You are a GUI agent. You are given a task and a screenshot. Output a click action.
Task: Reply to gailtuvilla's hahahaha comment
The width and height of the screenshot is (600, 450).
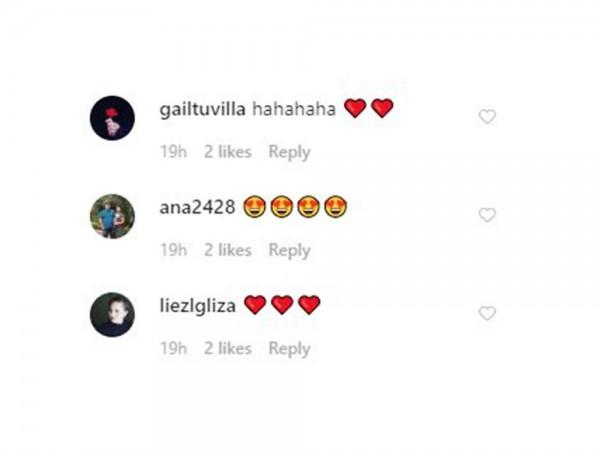coord(289,152)
